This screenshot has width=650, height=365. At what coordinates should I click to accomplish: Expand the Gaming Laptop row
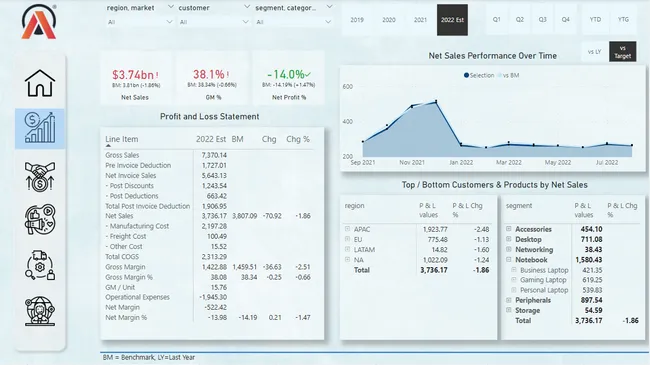514,280
